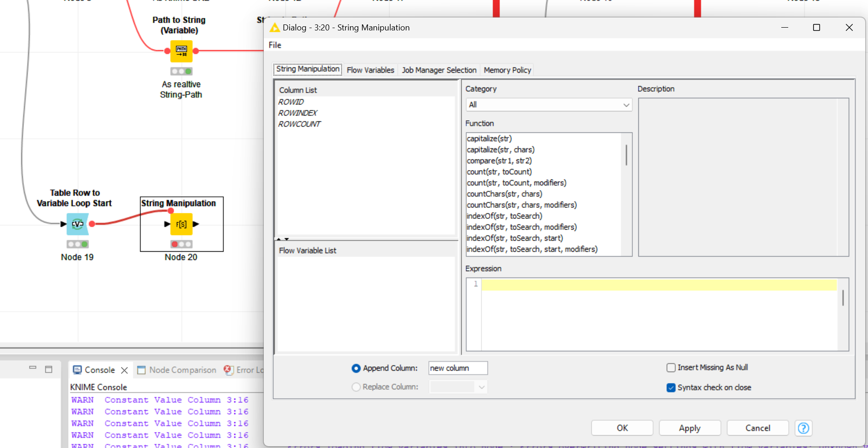Click the input port triangle of Node 20
Viewport: 868px width, 448px height.
(167, 224)
